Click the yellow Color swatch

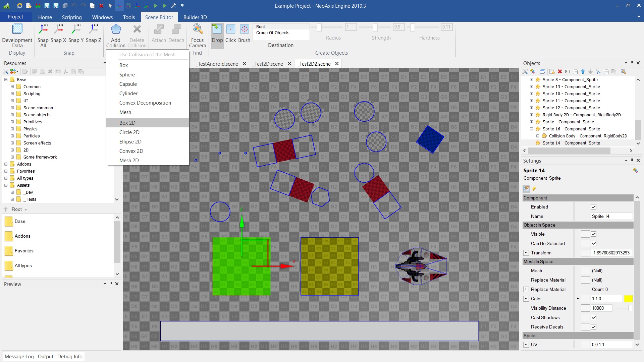click(x=628, y=299)
